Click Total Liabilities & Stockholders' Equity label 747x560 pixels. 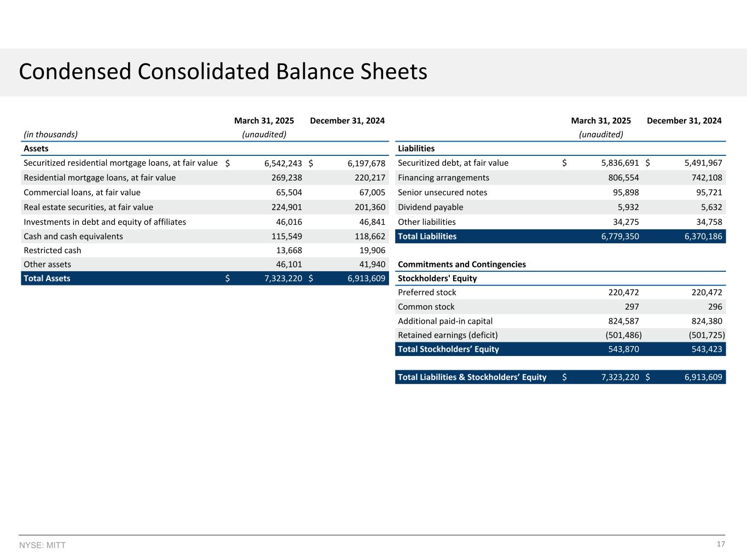click(472, 377)
